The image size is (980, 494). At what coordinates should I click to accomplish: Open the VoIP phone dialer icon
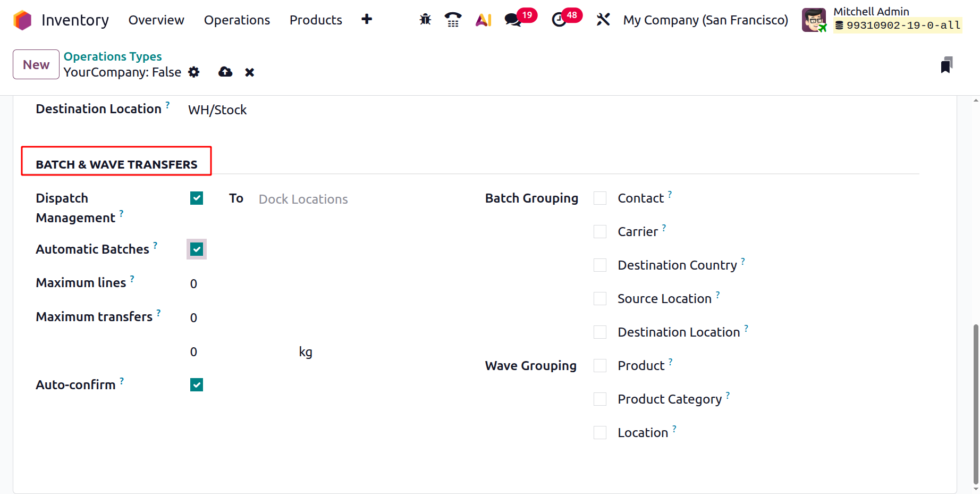453,20
